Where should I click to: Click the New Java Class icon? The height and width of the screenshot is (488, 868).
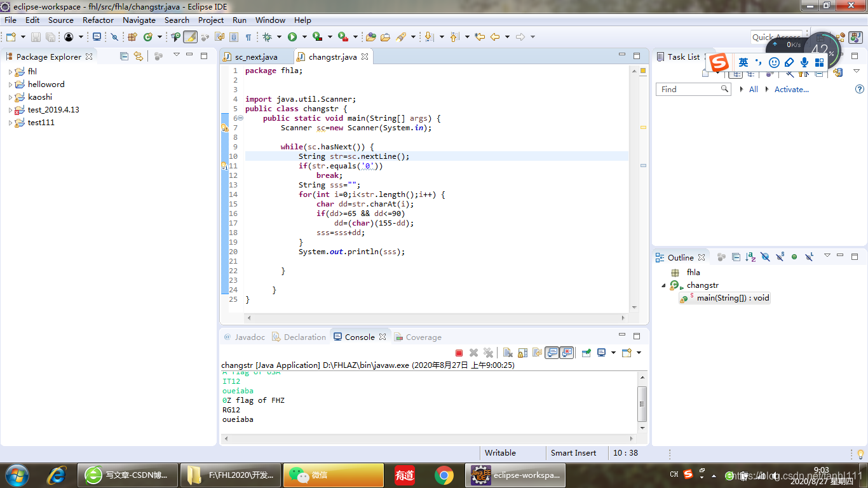point(147,37)
